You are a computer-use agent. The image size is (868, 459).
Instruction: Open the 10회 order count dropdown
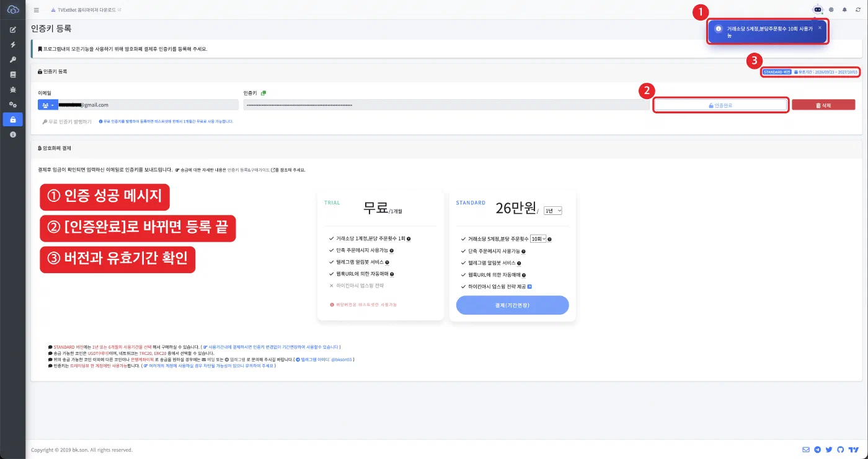[x=538, y=239]
